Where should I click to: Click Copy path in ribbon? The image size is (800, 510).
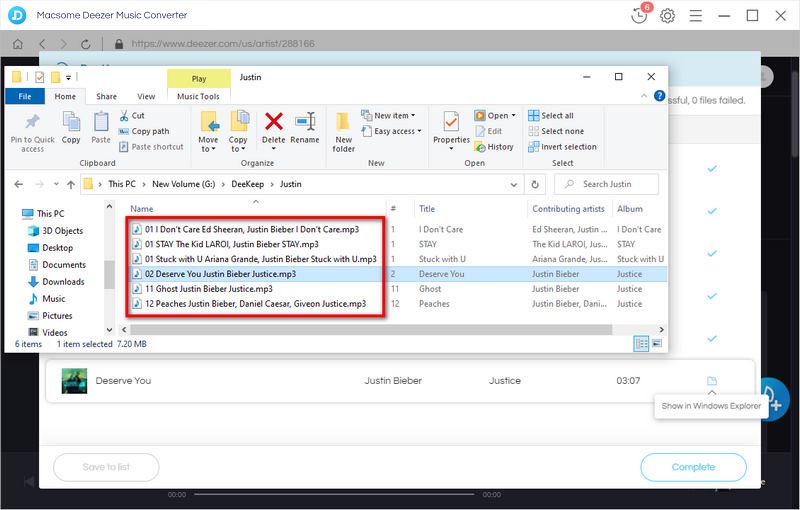tap(144, 131)
